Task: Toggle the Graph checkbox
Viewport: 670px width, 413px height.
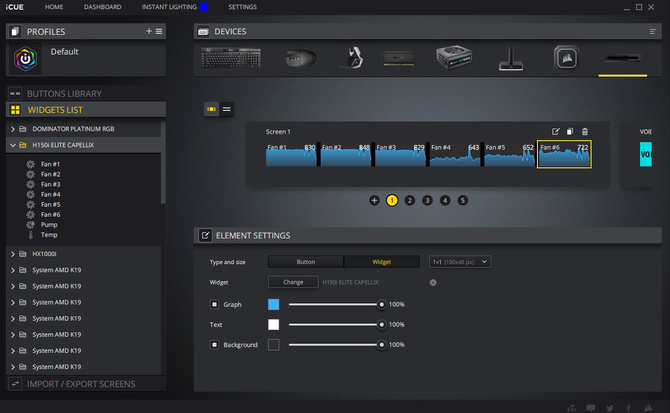Action: point(214,304)
